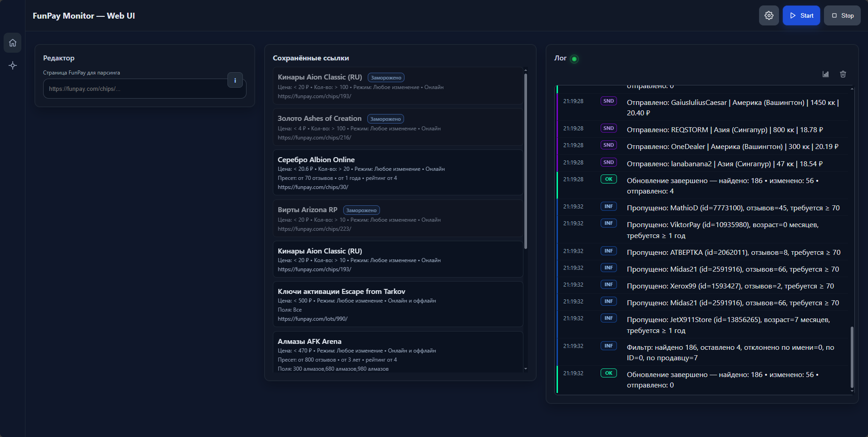Click the log panel scrollbar thumb
The image size is (868, 437).
(852, 357)
